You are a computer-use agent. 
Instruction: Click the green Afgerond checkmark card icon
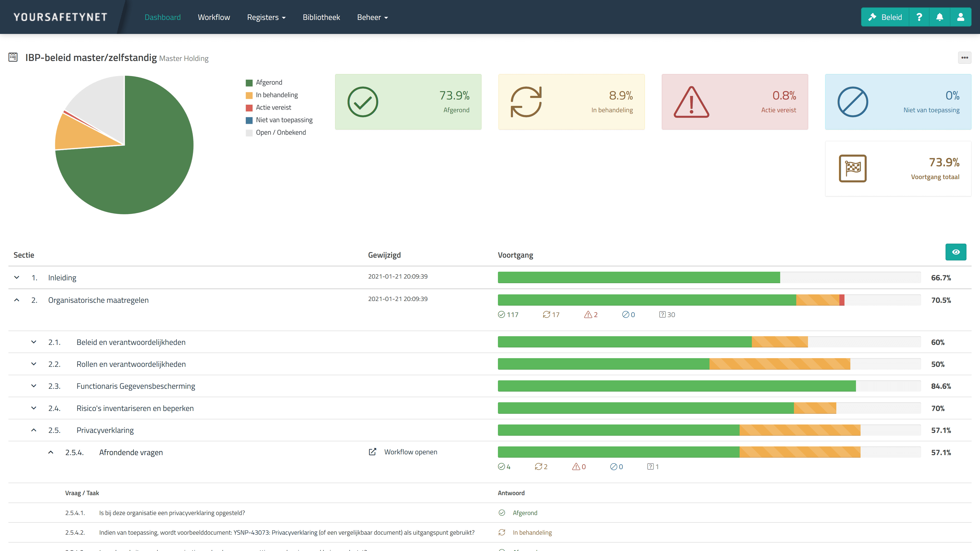tap(363, 102)
